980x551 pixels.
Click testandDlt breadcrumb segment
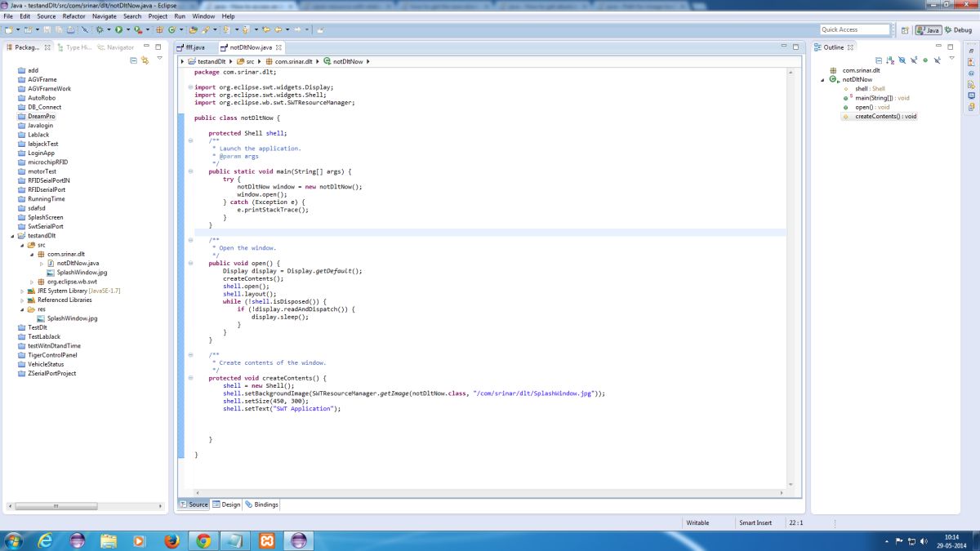(207, 61)
